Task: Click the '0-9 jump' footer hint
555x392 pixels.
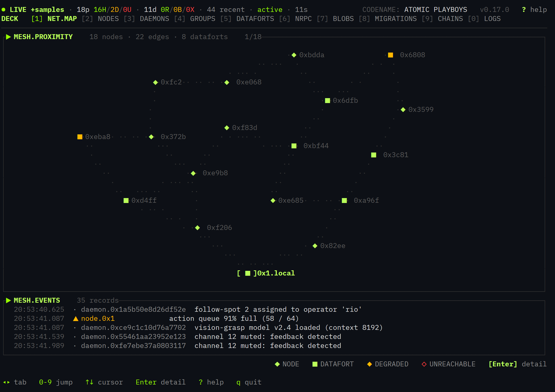Action: 56,382
